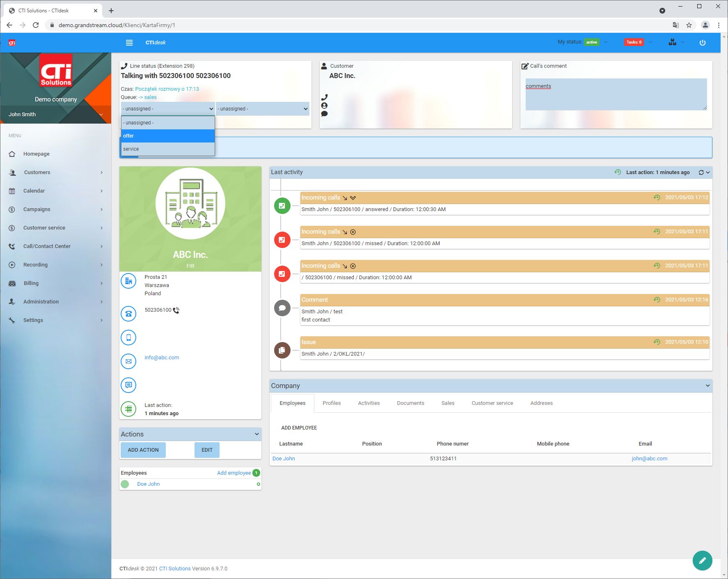
Task: Dial 502306100 using the call icon
Action: (x=176, y=310)
